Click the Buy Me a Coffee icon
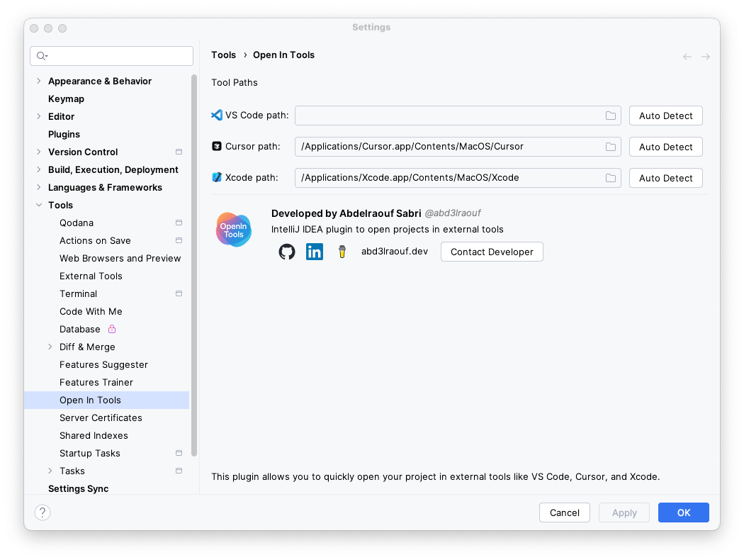Viewport: 744px width, 560px height. coord(342,252)
